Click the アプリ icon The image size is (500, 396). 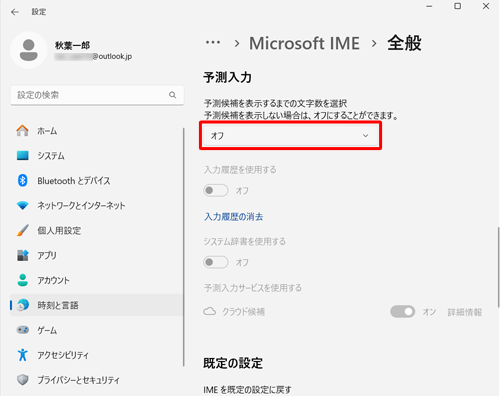(23, 255)
